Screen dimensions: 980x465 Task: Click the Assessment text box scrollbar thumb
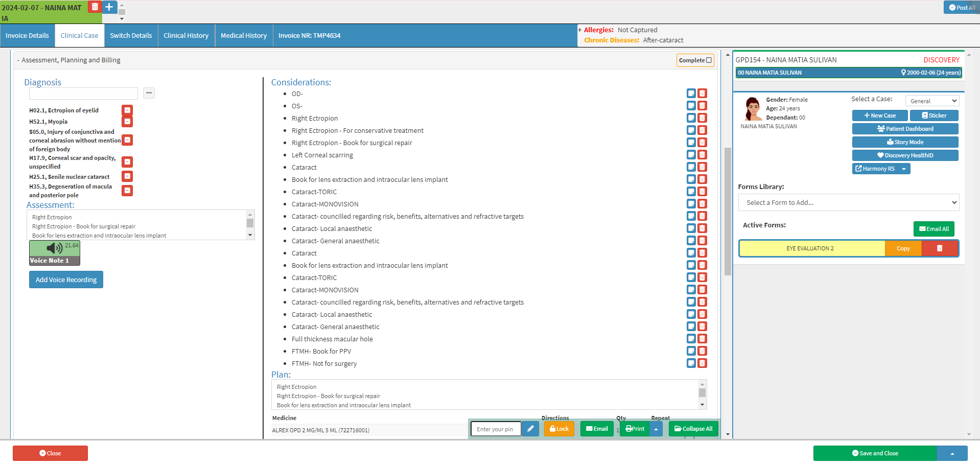(250, 223)
